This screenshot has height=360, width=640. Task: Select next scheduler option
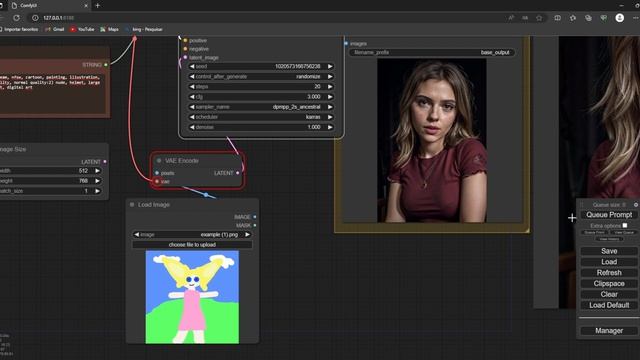330,117
